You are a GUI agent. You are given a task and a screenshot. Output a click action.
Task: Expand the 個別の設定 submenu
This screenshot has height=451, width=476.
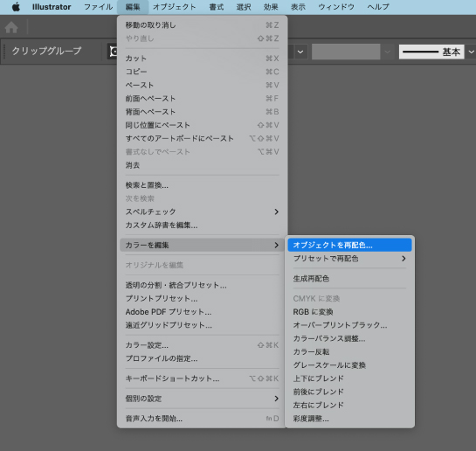[202, 399]
